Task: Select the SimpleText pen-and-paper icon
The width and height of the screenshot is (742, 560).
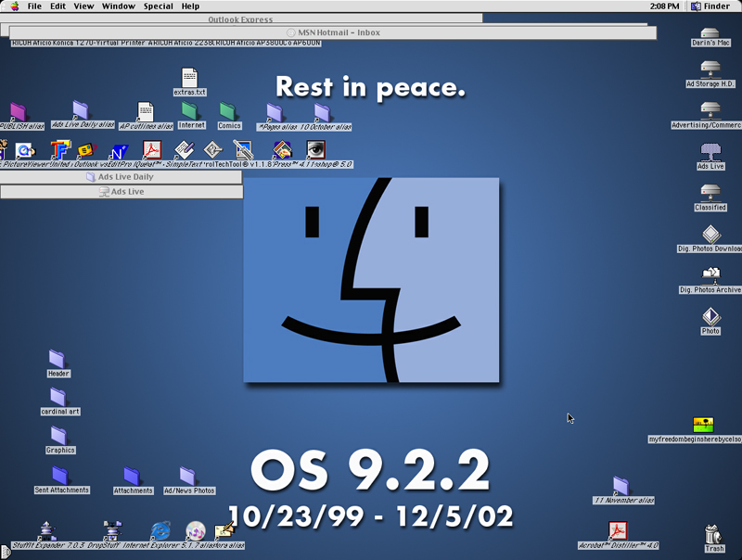Action: pos(184,150)
